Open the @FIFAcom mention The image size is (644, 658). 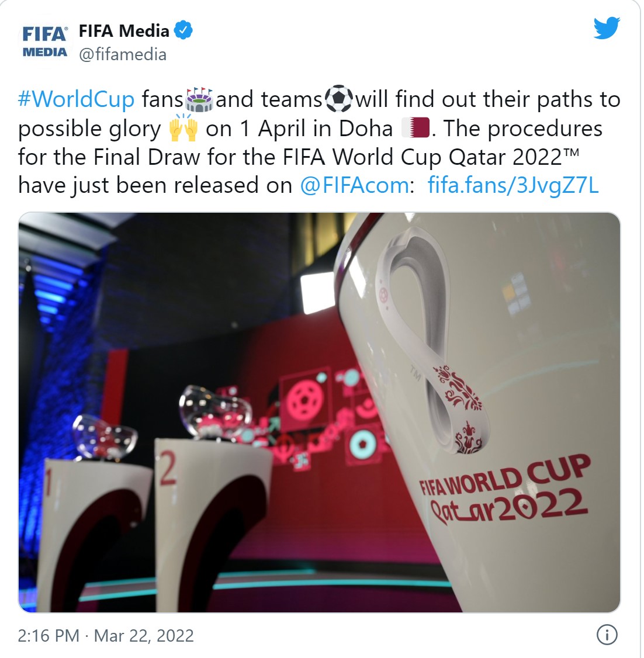point(355,185)
